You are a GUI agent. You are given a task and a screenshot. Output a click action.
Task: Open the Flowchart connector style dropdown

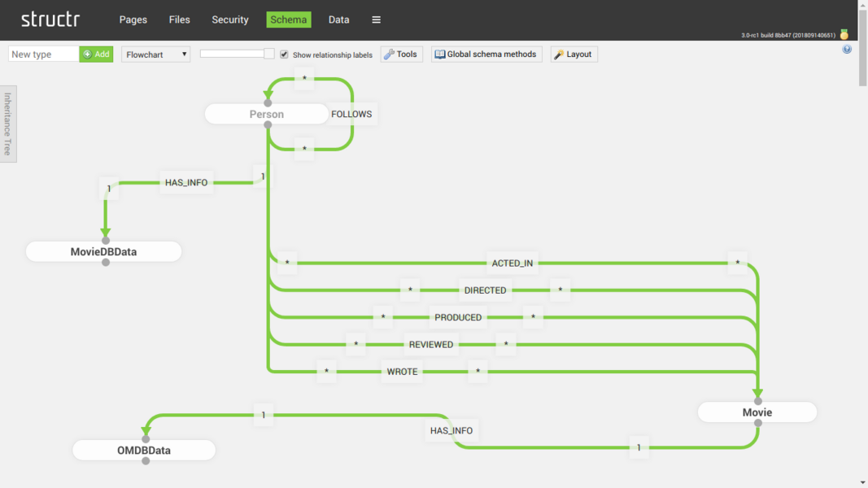pos(155,54)
